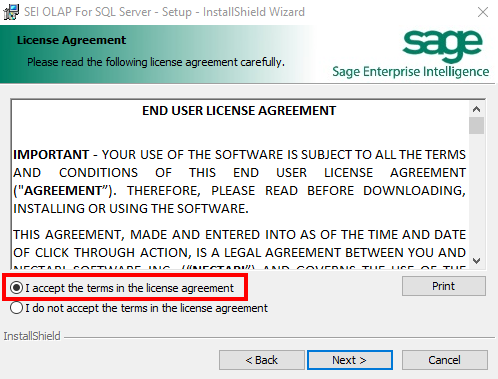Click the 'Sage Enterprise Intelligence' text
The height and width of the screenshot is (379, 498).
click(x=411, y=72)
